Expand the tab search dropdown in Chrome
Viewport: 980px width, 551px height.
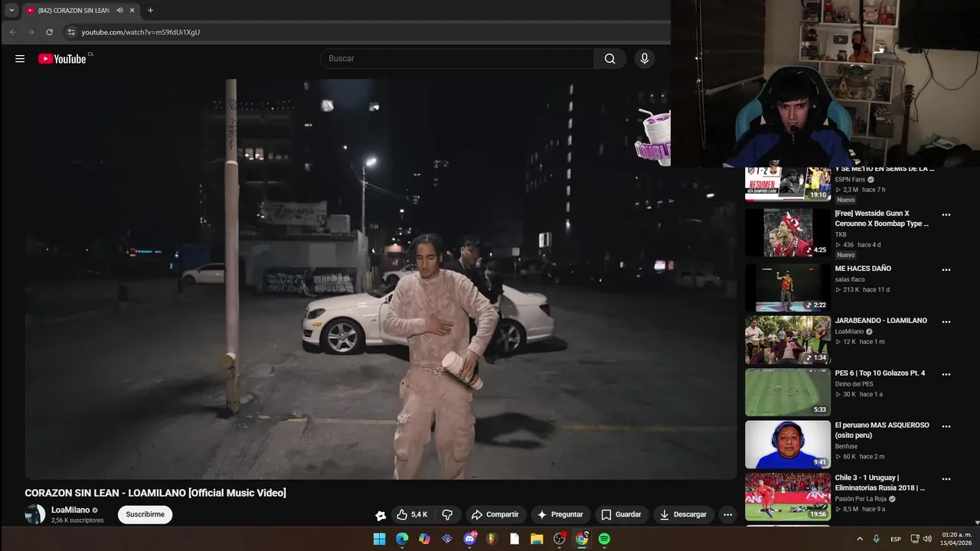click(11, 10)
